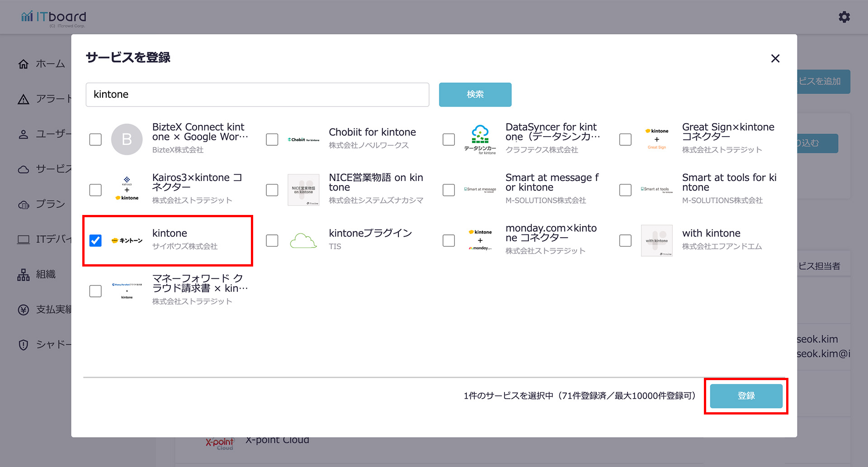
Task: Enable the Great Sign×kintone コネクター checkbox
Action: tap(625, 139)
